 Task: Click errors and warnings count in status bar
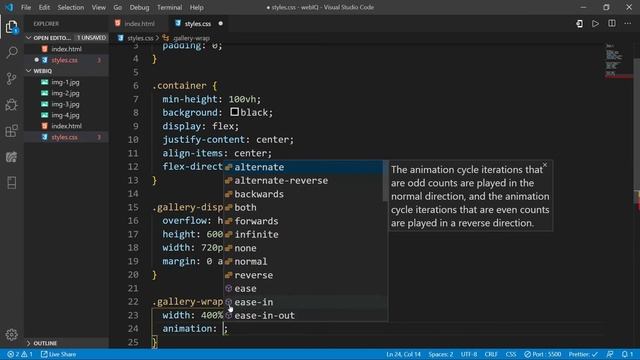[20, 354]
